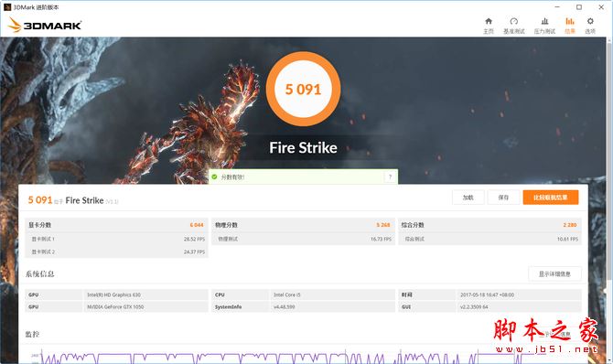Screen dimensions: 613x364
Task: Click the NVIDIA GeForce GTX 1050 entry
Action: pos(115,307)
